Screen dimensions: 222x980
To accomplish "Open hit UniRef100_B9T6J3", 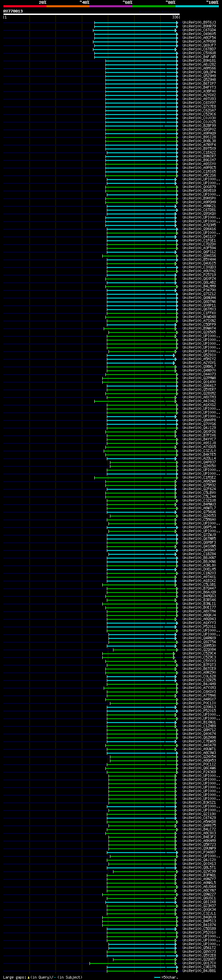I will (x=199, y=23).
